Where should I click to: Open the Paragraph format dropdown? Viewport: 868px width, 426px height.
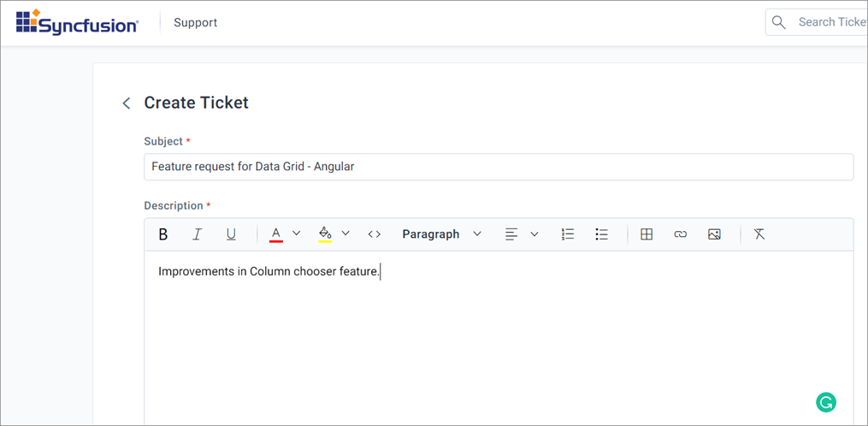(441, 234)
